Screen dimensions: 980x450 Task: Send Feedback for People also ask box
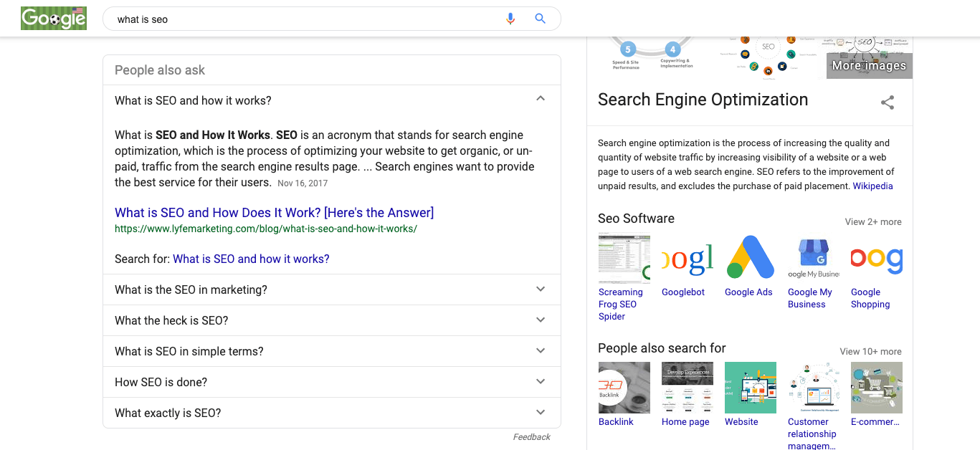[x=532, y=436]
